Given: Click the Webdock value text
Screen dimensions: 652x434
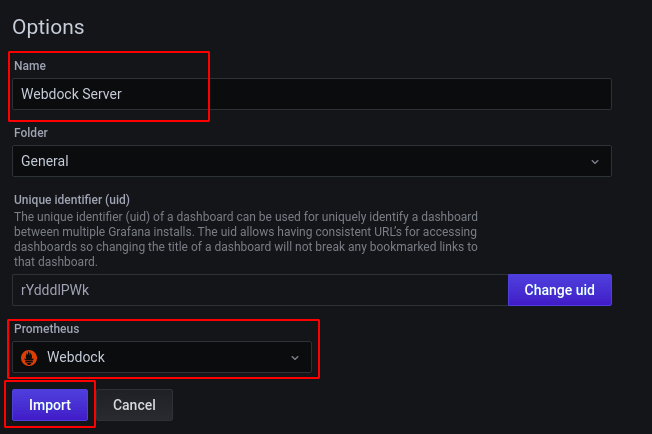Looking at the screenshot, I should pyautogui.click(x=76, y=357).
